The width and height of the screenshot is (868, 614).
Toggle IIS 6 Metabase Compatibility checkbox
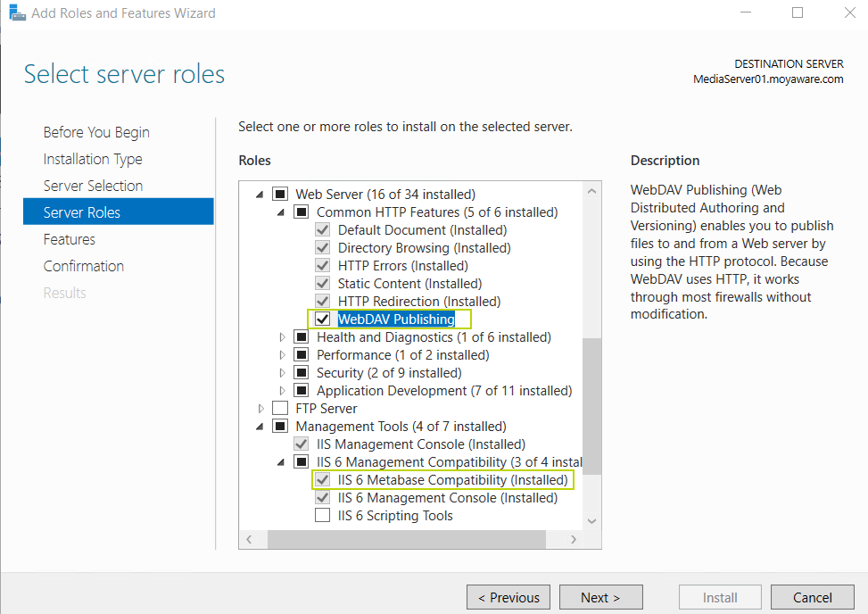coord(322,479)
